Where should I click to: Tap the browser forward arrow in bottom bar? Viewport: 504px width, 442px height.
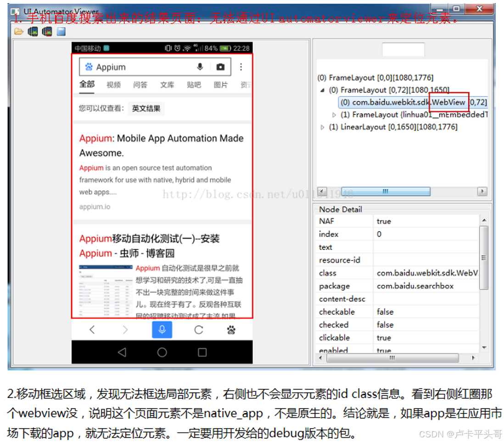coord(125,329)
